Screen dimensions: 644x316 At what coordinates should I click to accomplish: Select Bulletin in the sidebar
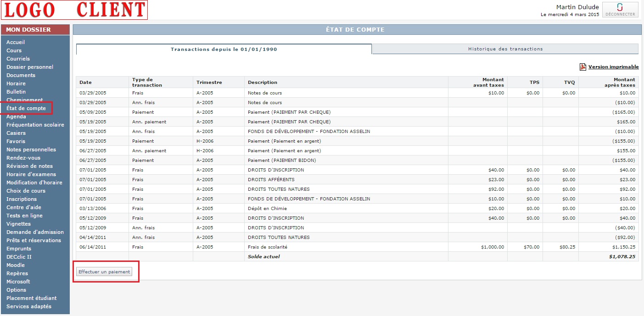pos(16,92)
